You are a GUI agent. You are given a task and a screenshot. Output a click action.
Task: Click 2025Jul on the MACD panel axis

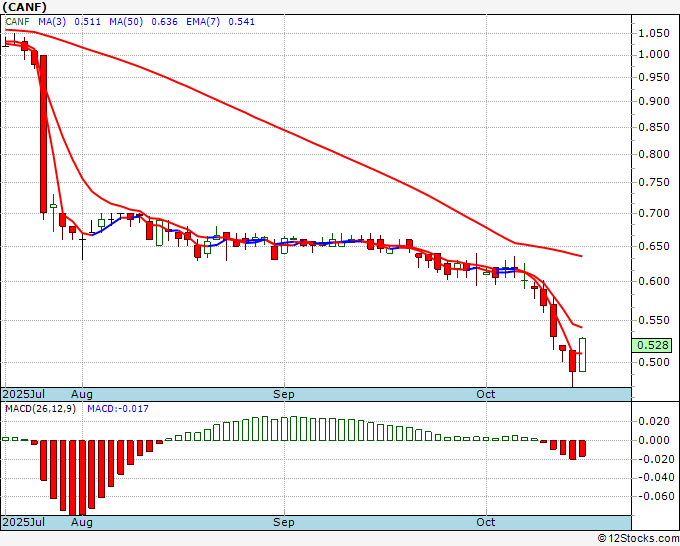coord(24,522)
